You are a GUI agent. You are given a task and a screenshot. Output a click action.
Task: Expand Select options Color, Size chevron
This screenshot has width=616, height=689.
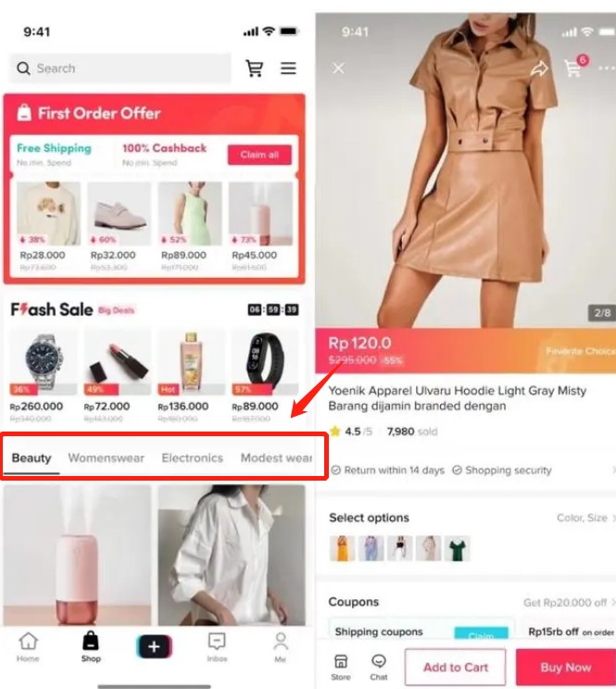[x=613, y=518]
